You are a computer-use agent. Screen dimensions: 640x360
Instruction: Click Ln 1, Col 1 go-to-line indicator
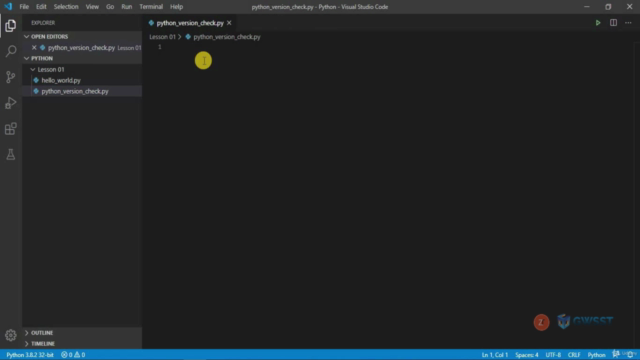pyautogui.click(x=495, y=355)
